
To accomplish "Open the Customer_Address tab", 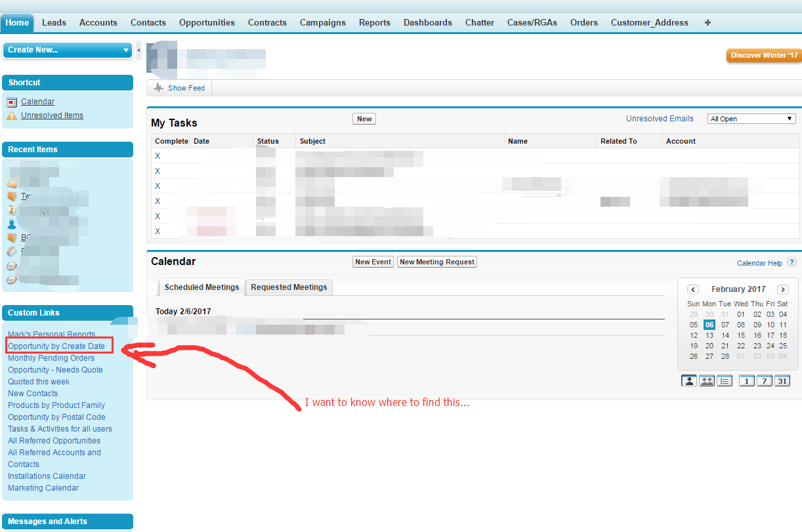I will pos(650,22).
